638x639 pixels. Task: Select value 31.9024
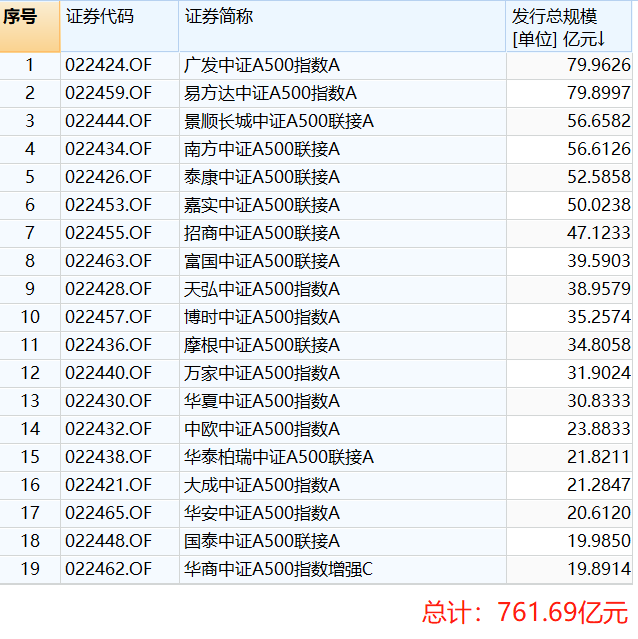point(569,373)
